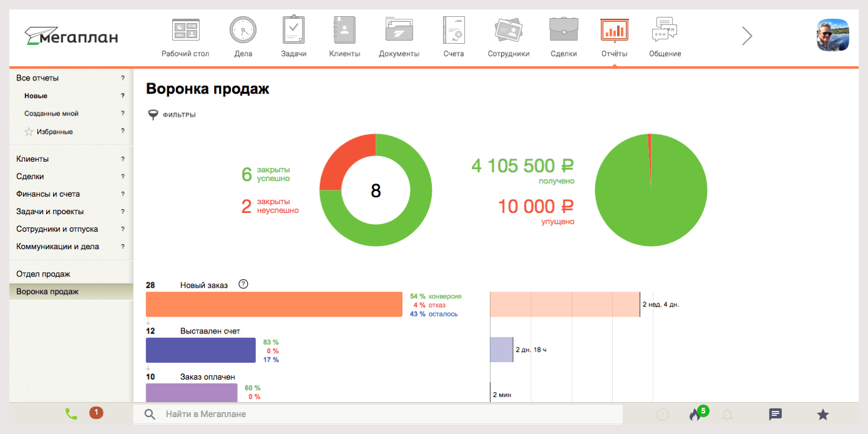Open the chat message icon in bottom bar
Screen dimensions: 868x434
point(775,414)
